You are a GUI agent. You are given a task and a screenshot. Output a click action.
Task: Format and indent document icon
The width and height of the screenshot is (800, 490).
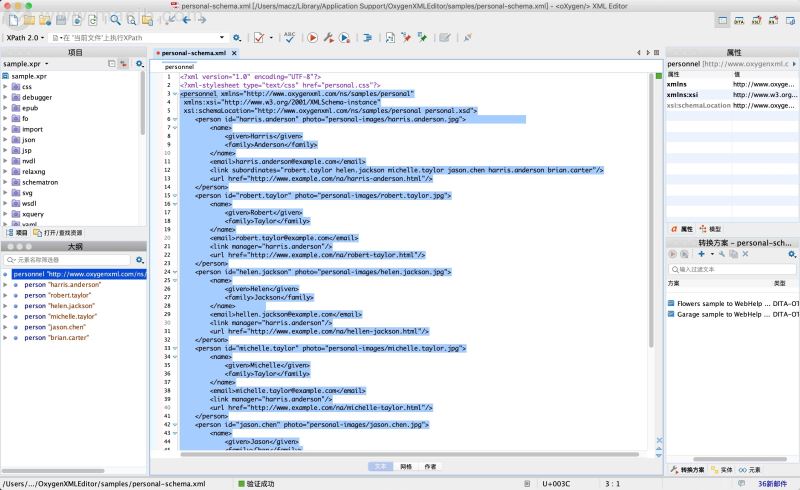click(367, 38)
